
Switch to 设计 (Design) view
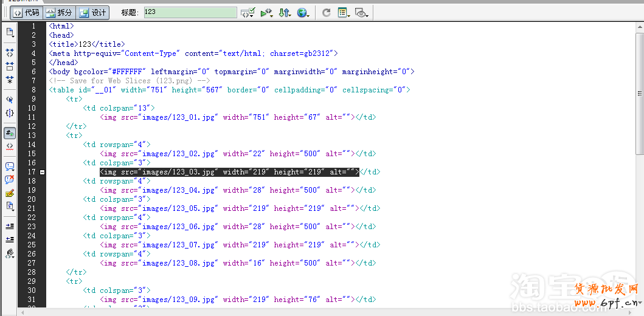92,12
